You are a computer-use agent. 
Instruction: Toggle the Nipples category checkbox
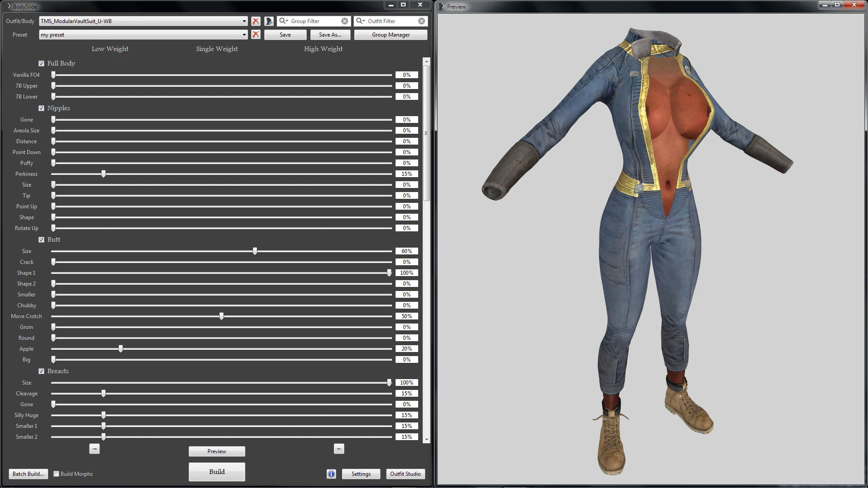tap(42, 108)
